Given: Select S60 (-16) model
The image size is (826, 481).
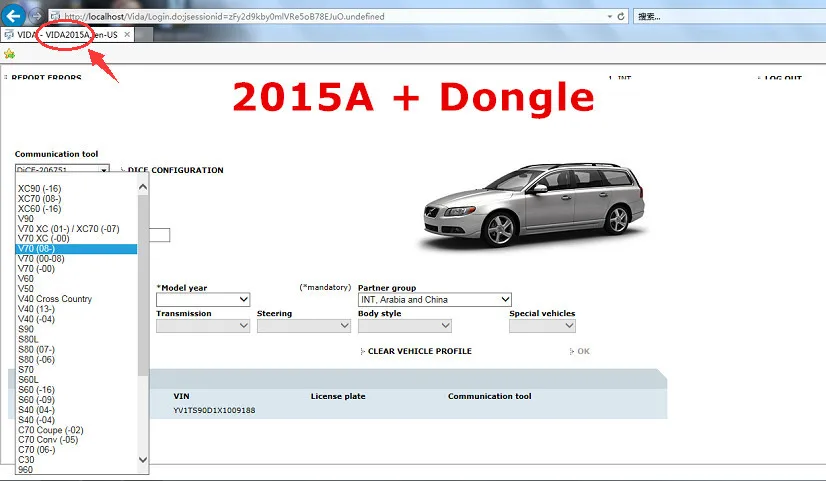Looking at the screenshot, I should 76,389.
